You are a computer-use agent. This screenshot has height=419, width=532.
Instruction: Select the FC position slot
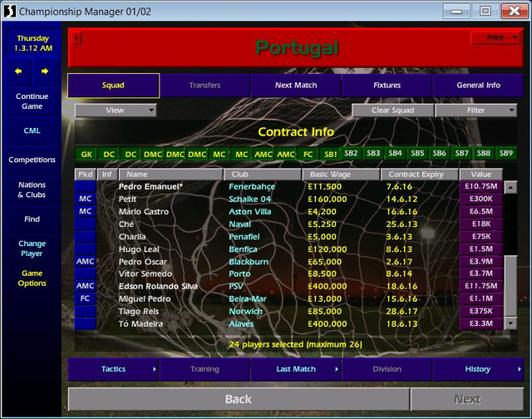point(308,154)
